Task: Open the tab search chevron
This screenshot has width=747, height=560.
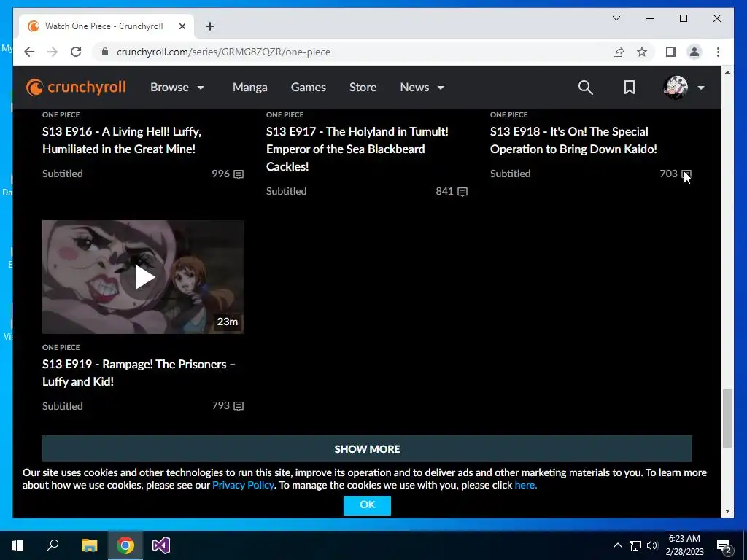Action: pyautogui.click(x=616, y=18)
